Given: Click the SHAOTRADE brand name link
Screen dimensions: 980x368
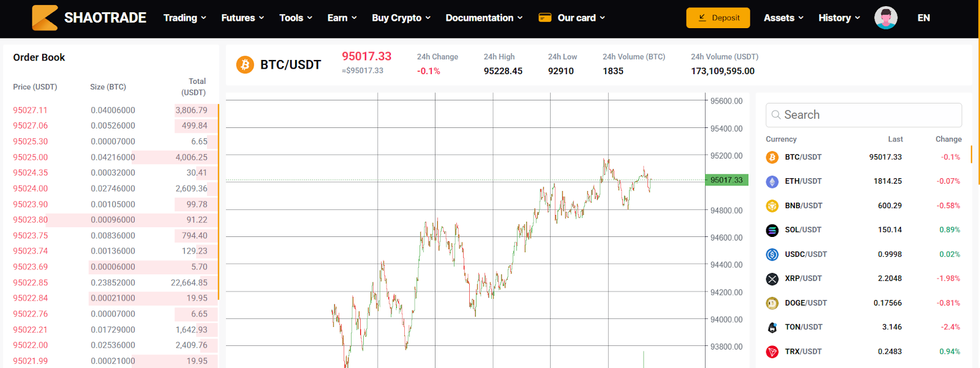Looking at the screenshot, I should [x=105, y=18].
